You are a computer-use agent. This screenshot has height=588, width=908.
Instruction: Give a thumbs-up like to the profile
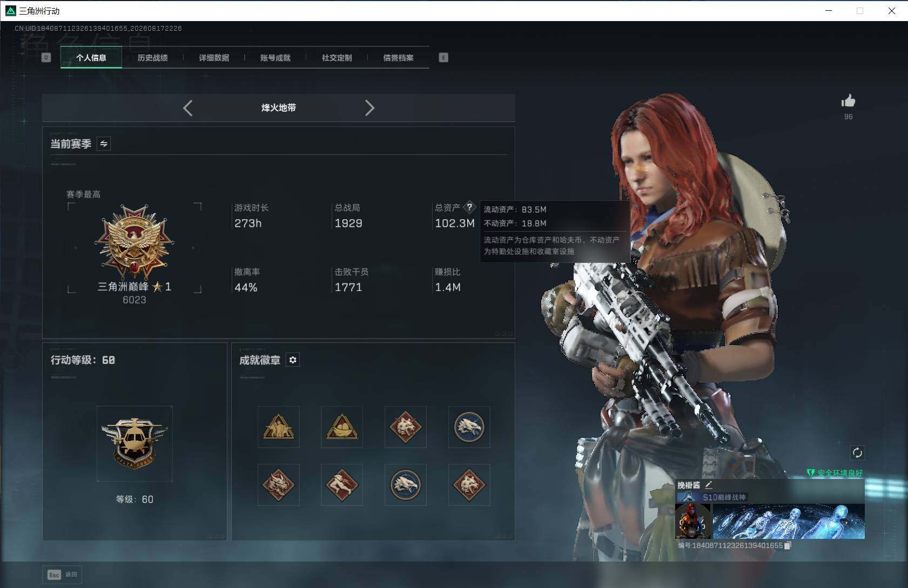(x=848, y=101)
